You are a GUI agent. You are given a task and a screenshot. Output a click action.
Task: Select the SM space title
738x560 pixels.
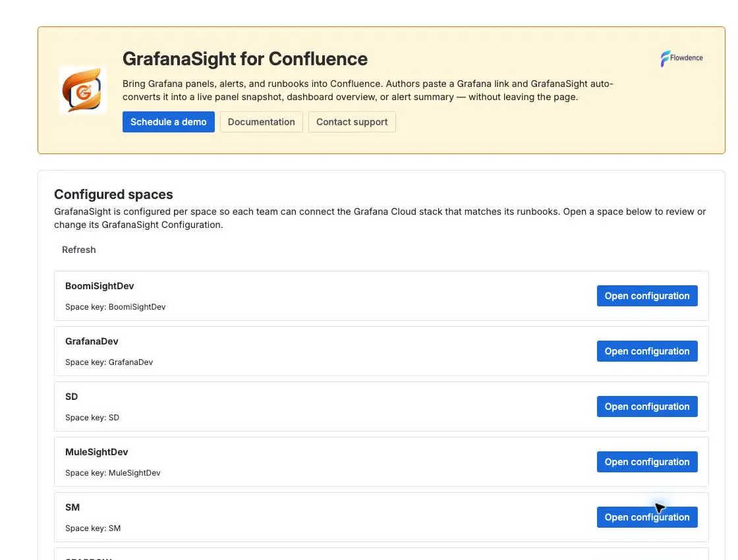(x=72, y=507)
